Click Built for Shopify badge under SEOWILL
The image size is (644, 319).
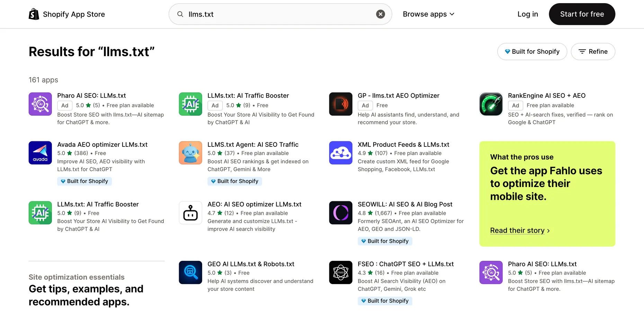(x=385, y=241)
